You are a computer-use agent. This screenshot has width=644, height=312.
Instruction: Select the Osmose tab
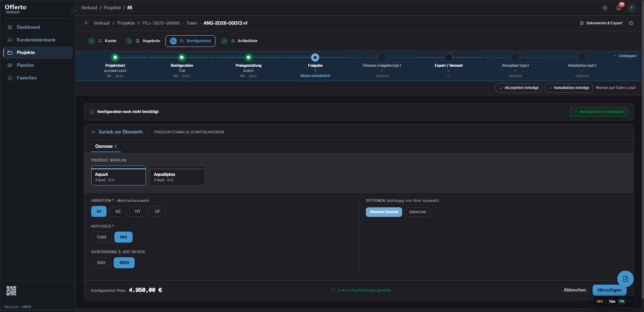[106, 146]
